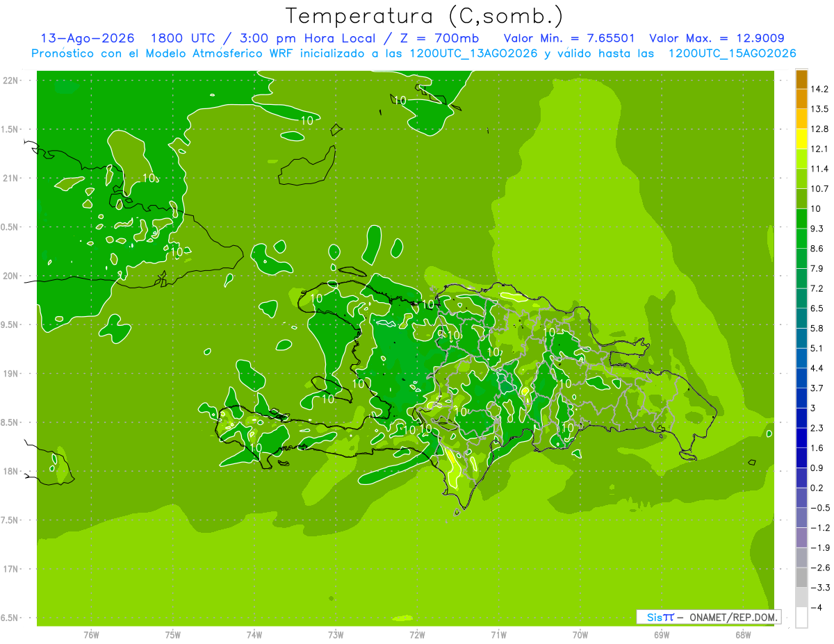Click legend value "-2.6"
Image resolution: width=834 pixels, height=644 pixels.
tap(819, 568)
